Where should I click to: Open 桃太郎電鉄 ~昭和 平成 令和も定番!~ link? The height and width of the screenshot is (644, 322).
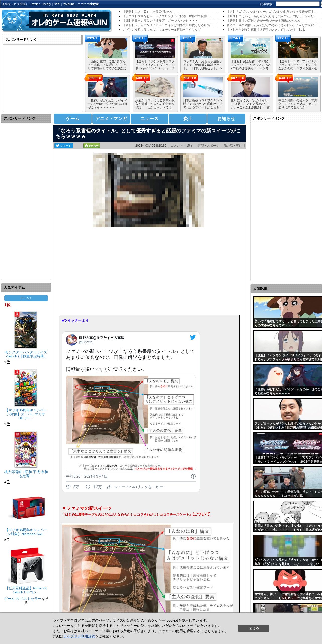[x=26, y=474]
